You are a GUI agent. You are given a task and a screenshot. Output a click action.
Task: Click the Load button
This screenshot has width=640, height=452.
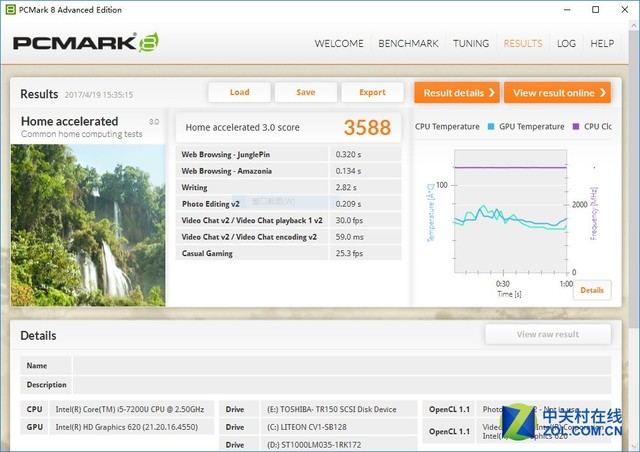click(x=239, y=92)
